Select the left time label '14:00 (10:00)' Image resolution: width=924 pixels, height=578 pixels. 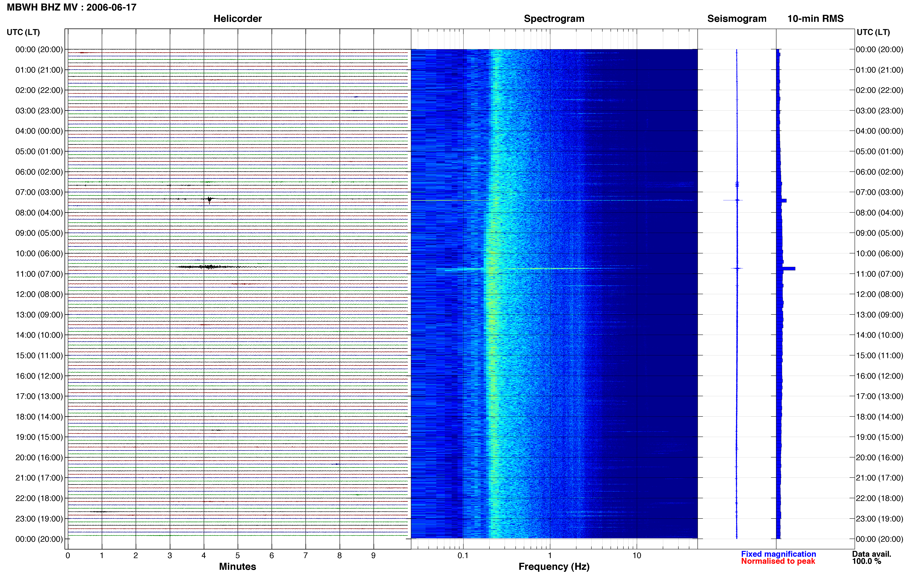(x=39, y=335)
